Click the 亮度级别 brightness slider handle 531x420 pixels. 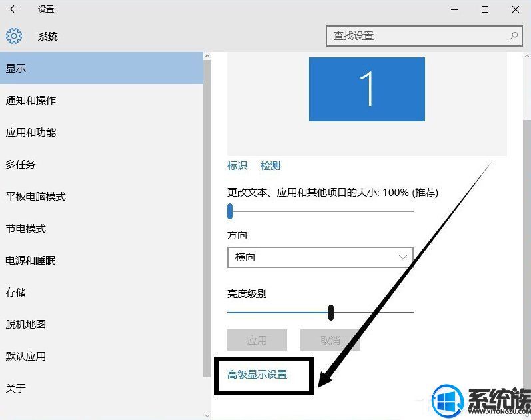(x=331, y=312)
